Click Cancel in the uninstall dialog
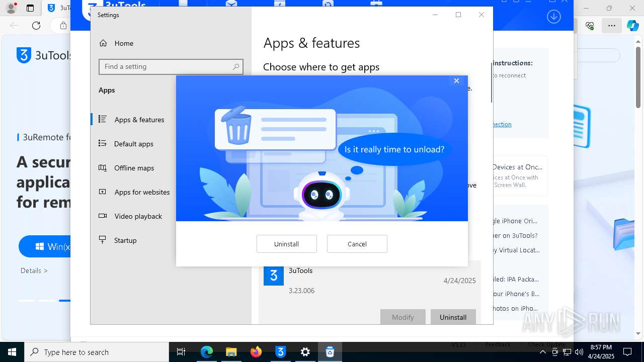This screenshot has height=362, width=644. coord(357,244)
